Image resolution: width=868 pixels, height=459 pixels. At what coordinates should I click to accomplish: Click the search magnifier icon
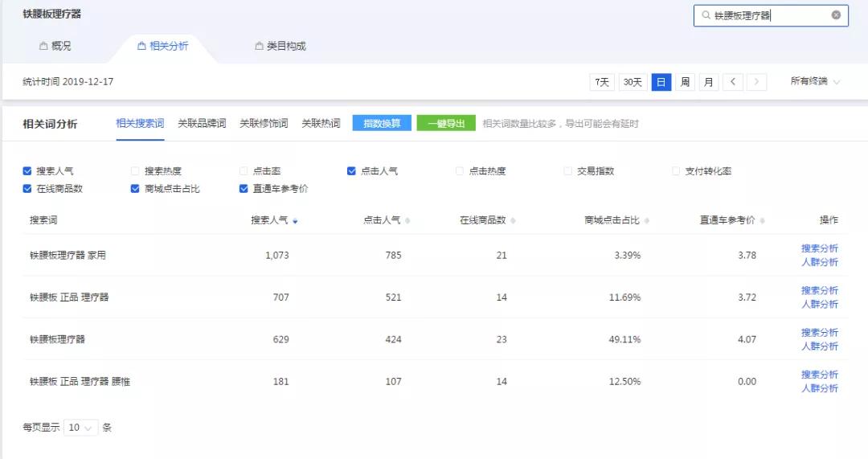[x=706, y=15]
